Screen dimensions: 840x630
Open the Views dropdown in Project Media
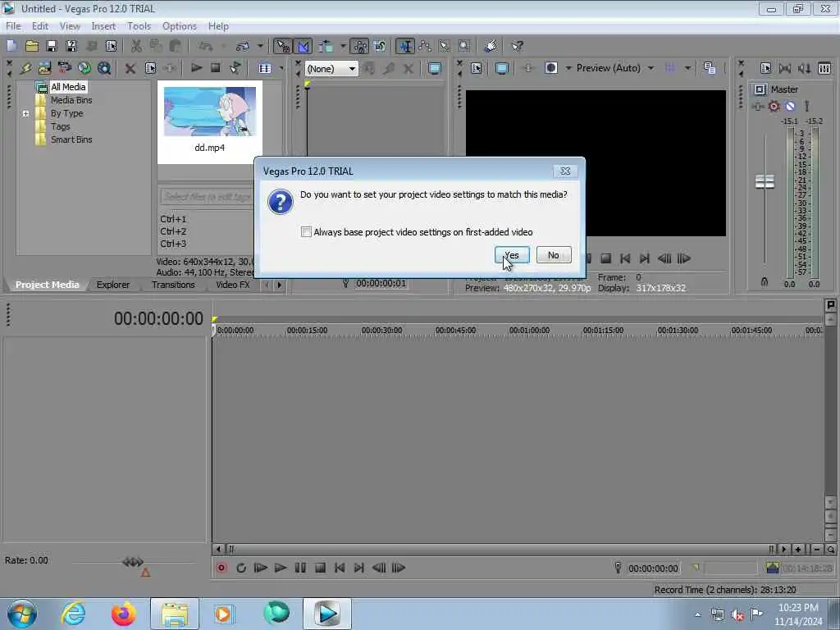tap(281, 68)
